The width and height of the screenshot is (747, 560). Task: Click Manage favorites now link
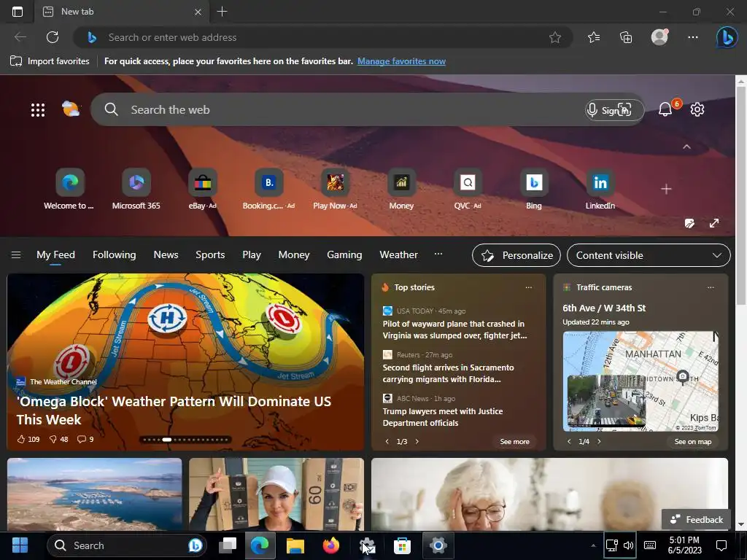click(x=402, y=61)
